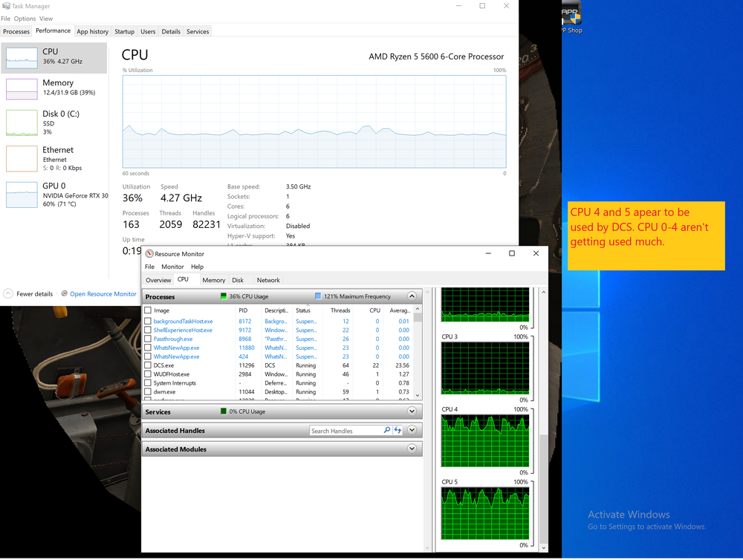Select the Memory graph thumbnail
This screenshot has width=743, height=560.
[22, 89]
